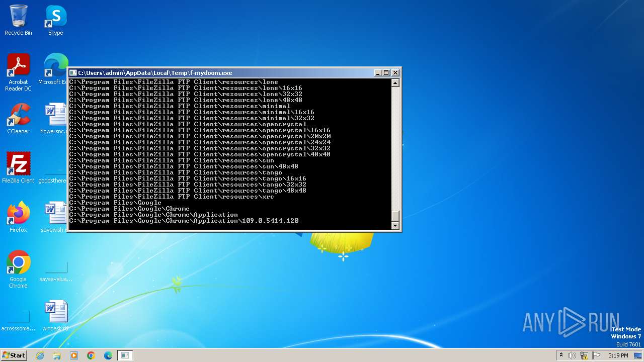The image size is (644, 362).
Task: Select the Google Chrome desktop shortcut
Action: click(18, 269)
